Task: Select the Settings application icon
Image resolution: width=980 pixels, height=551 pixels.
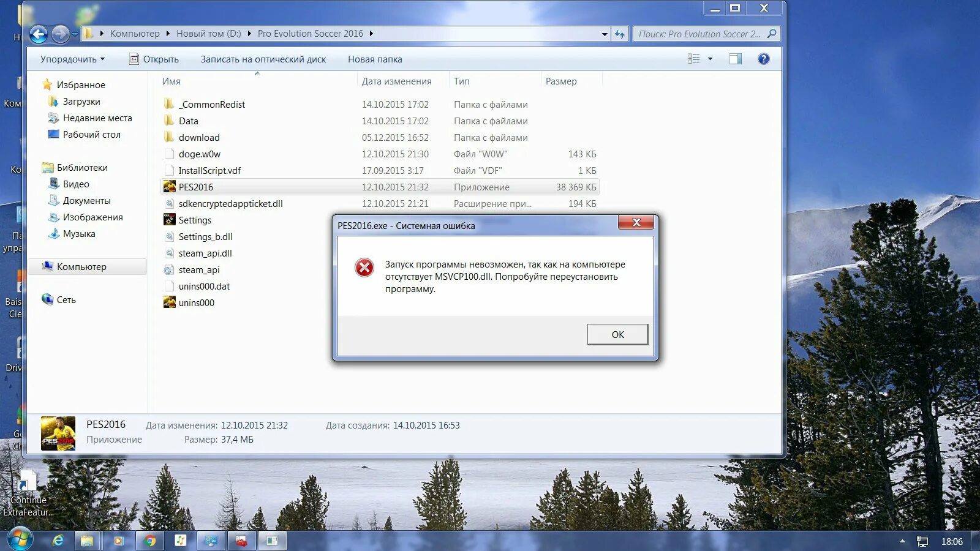Action: pyautogui.click(x=170, y=220)
